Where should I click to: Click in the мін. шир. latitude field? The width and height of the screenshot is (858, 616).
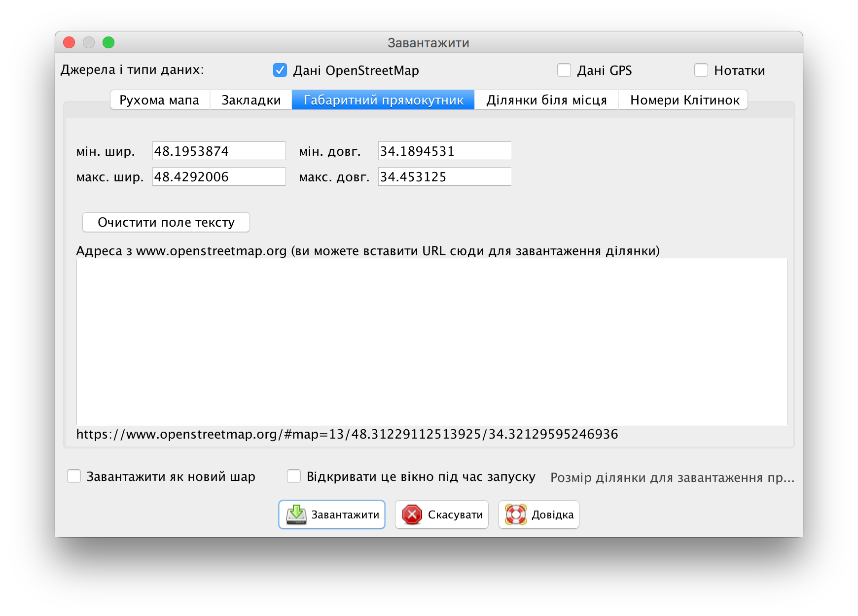tap(218, 151)
